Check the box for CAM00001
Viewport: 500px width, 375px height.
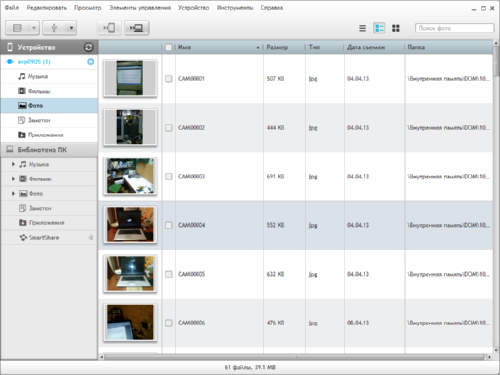169,79
